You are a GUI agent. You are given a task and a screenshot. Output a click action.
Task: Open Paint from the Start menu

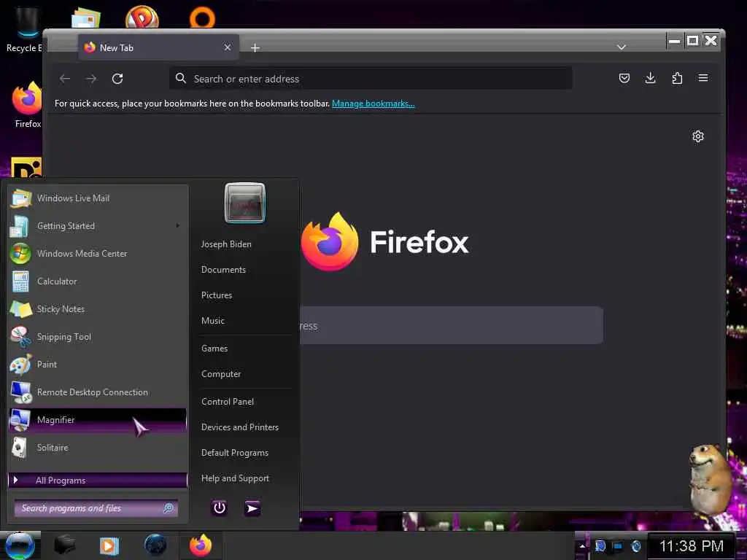coord(98,365)
